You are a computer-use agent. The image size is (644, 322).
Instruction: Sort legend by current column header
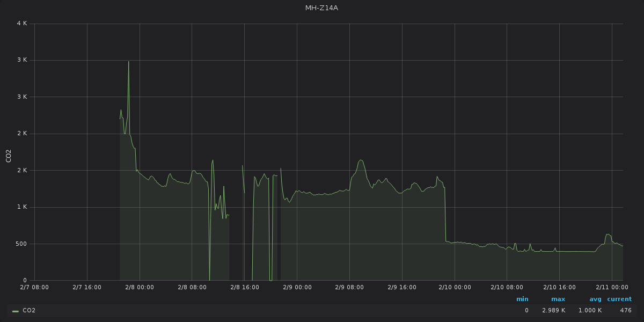[x=619, y=299]
